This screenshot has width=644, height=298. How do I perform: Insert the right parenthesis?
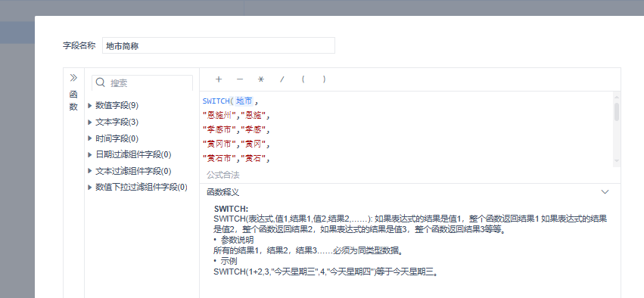point(325,79)
